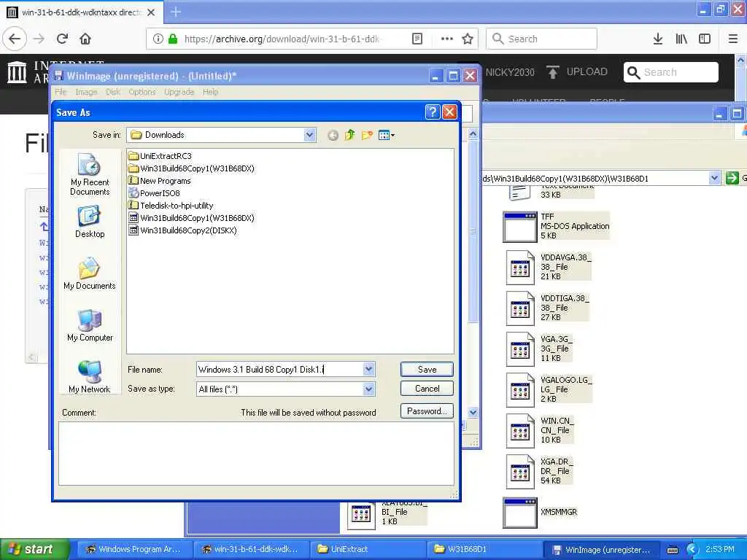747x560 pixels.
Task: Select TFF MS-DOS Application file
Action: click(x=557, y=226)
